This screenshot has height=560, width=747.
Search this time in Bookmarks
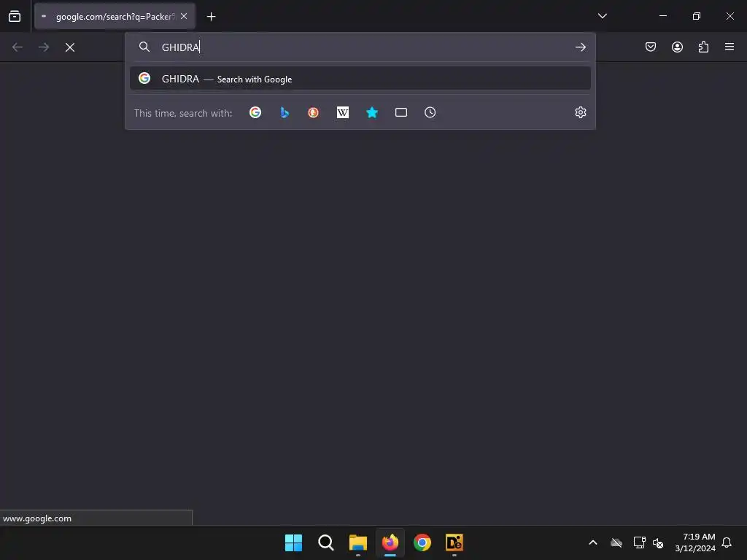click(x=372, y=112)
